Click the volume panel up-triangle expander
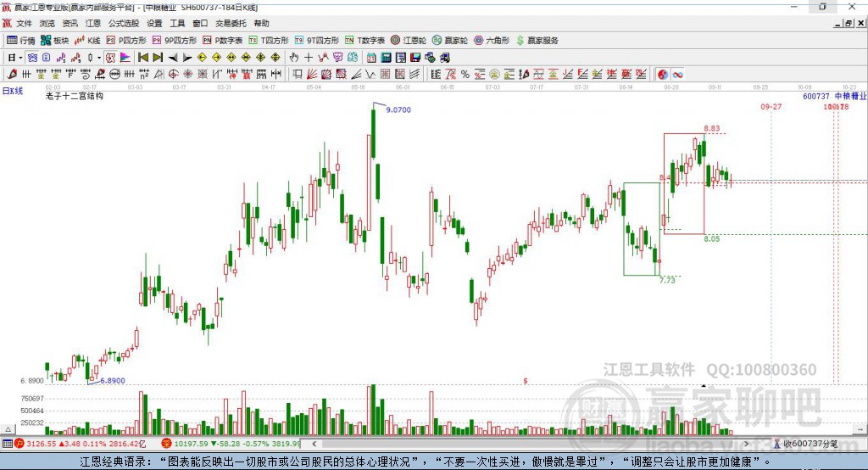The width and height of the screenshot is (868, 470). click(x=8, y=429)
